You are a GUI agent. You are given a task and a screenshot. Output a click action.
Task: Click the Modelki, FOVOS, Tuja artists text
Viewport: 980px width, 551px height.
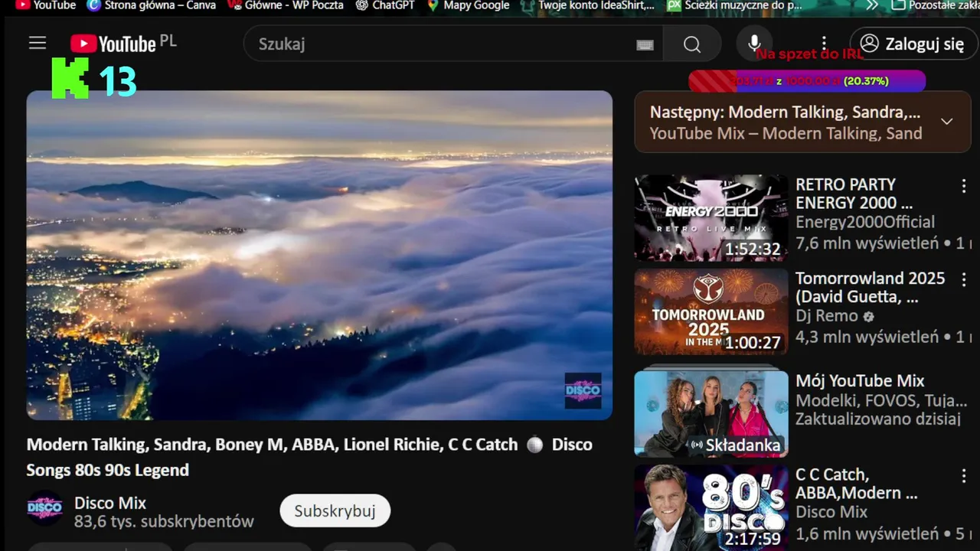tap(881, 400)
